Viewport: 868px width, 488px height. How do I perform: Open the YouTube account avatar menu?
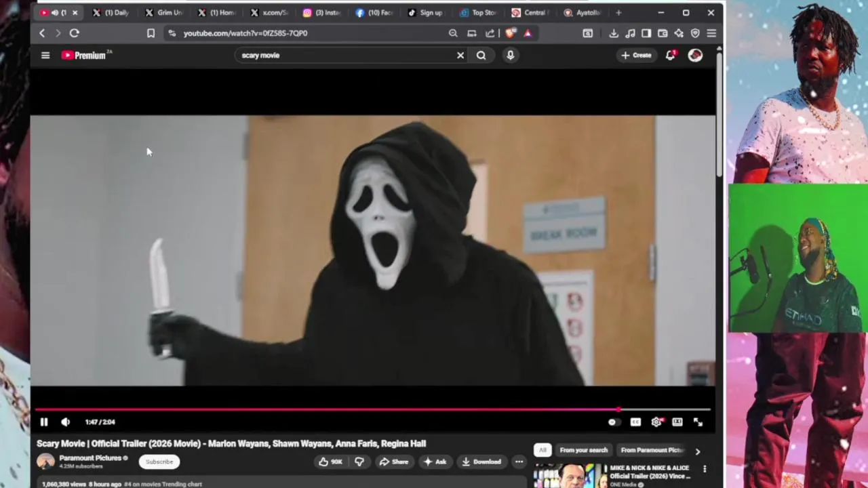click(695, 56)
